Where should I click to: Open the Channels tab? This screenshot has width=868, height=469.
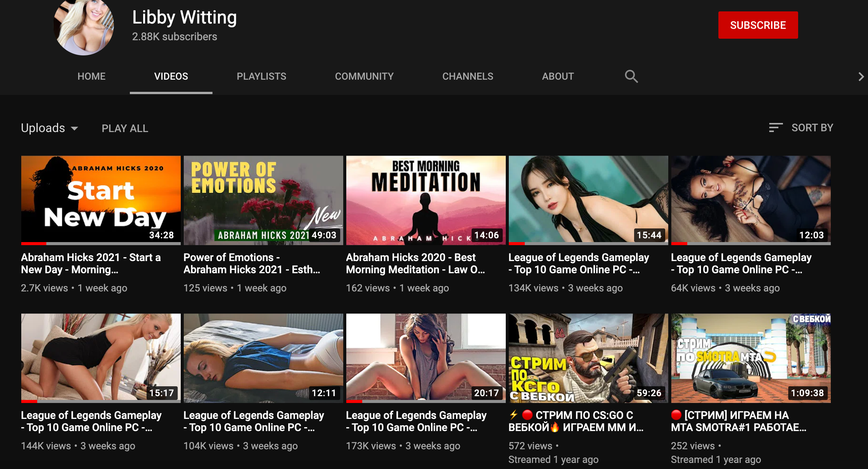(468, 76)
